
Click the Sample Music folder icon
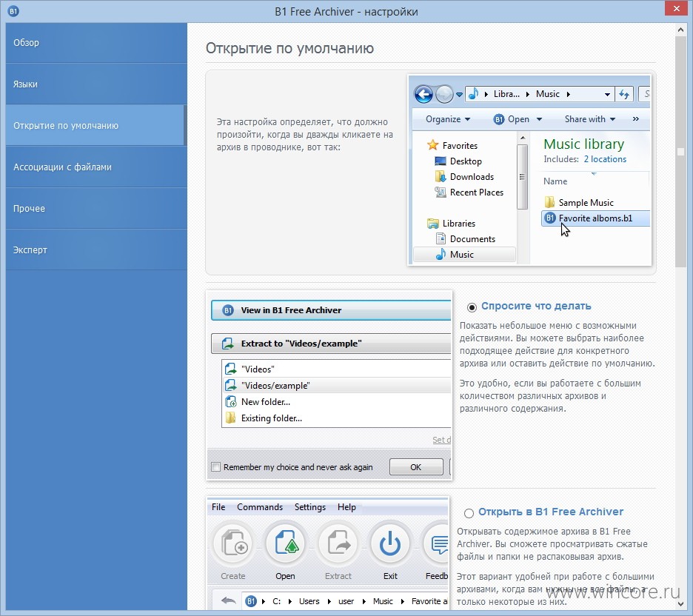point(550,202)
